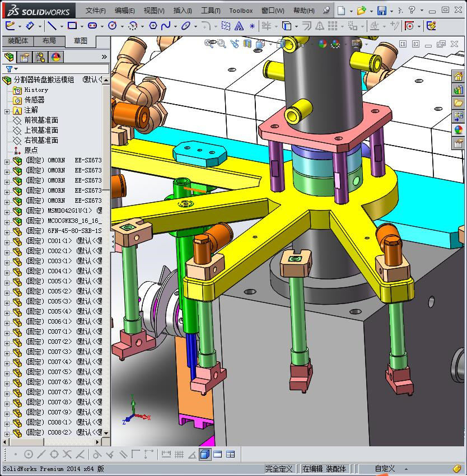Open the FeatureManager design tree tab
This screenshot has width=467, height=476.
tap(9, 57)
